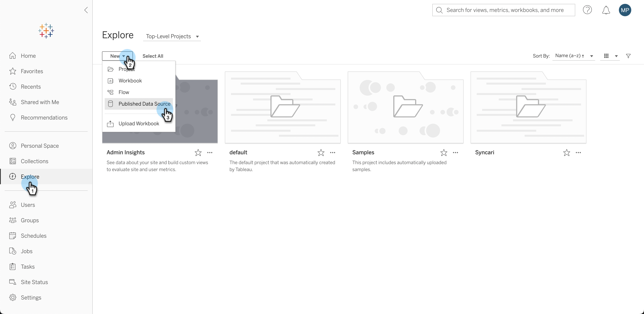The height and width of the screenshot is (314, 644).
Task: Open Groups in the sidebar
Action: [46, 221]
